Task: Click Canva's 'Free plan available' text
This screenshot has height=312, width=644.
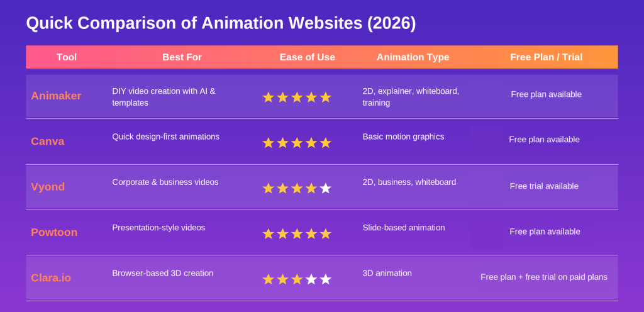Action: click(x=544, y=140)
